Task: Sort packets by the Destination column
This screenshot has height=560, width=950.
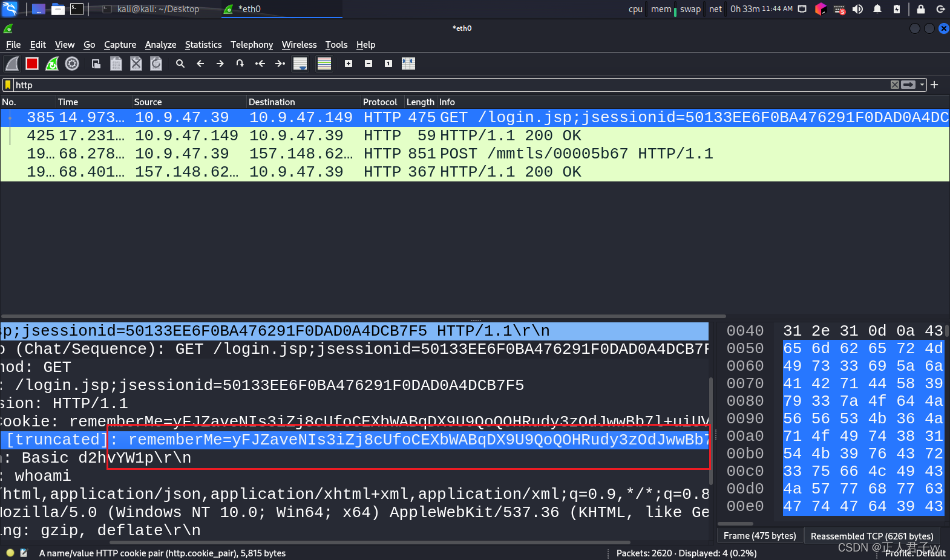Action: [x=304, y=102]
